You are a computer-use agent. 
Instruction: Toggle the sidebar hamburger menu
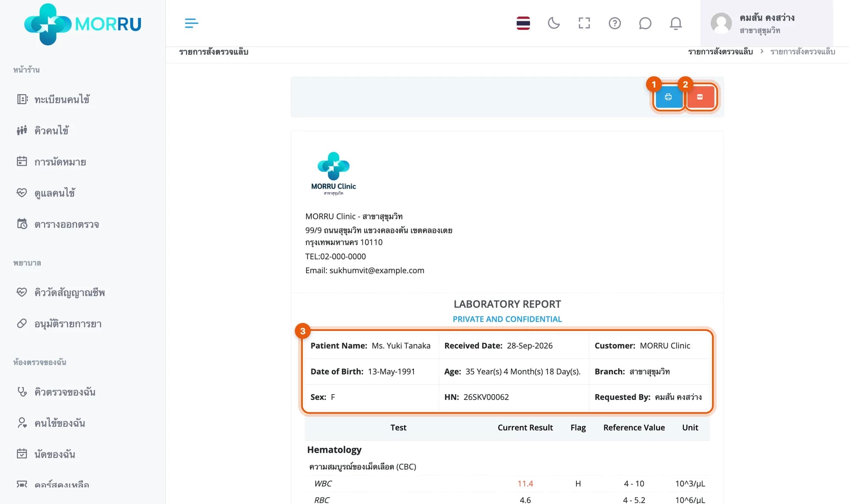pyautogui.click(x=191, y=23)
